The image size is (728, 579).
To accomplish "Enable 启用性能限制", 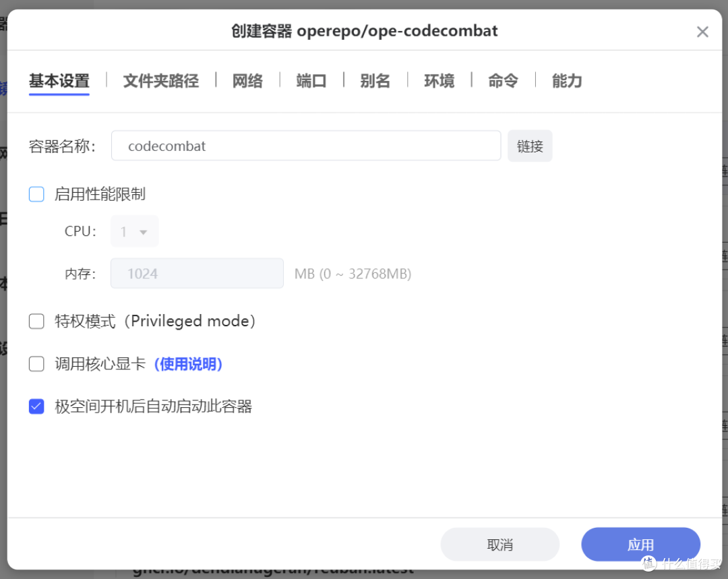I will pyautogui.click(x=36, y=194).
